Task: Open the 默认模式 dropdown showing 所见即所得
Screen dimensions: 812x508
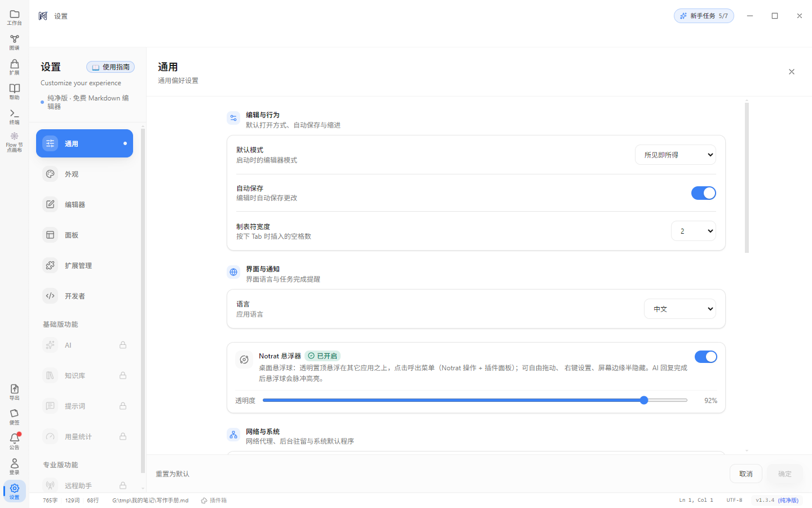Action: [676, 155]
